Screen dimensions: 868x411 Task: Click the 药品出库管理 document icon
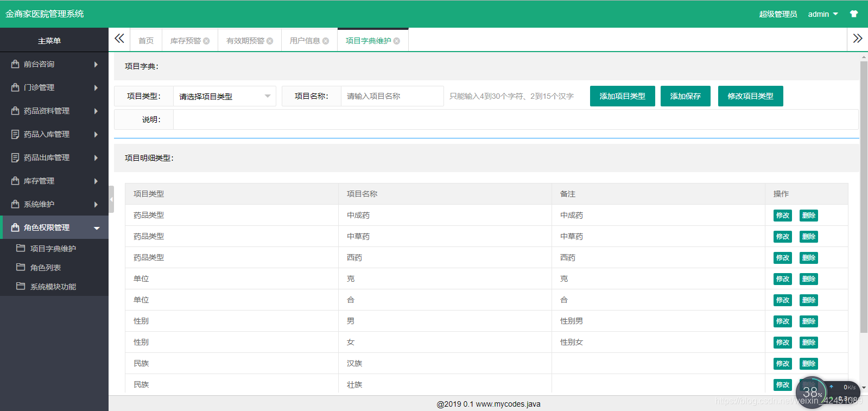[x=15, y=157]
